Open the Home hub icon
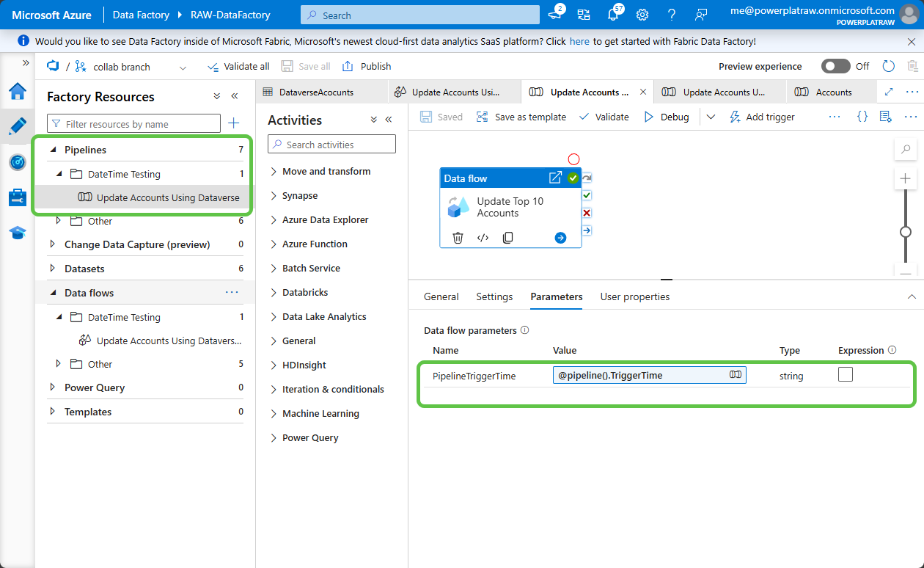The width and height of the screenshot is (924, 568). click(18, 92)
